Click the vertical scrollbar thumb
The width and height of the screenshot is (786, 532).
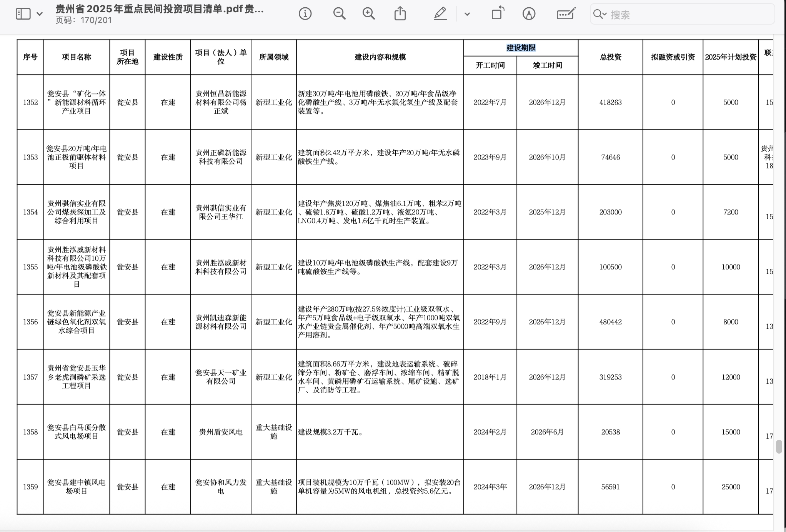(779, 447)
